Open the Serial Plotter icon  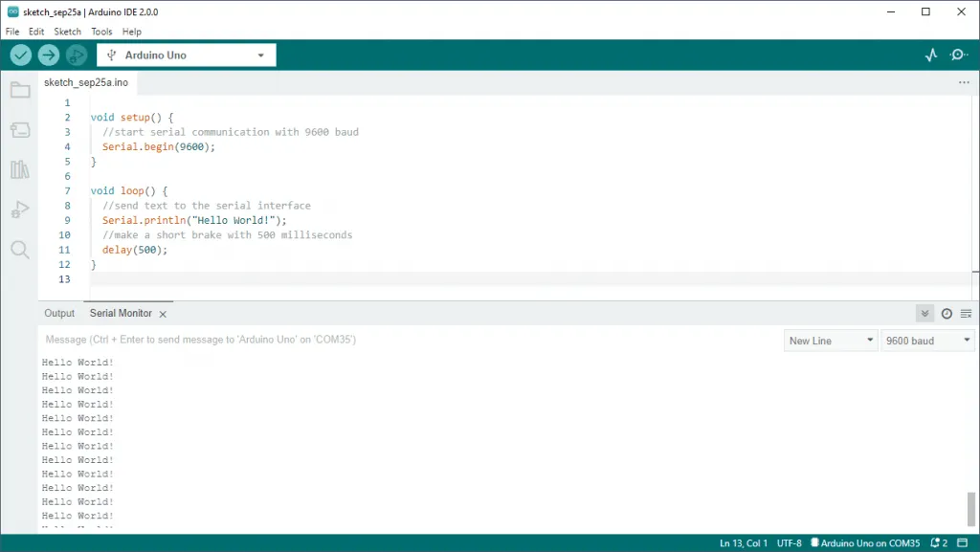point(930,55)
